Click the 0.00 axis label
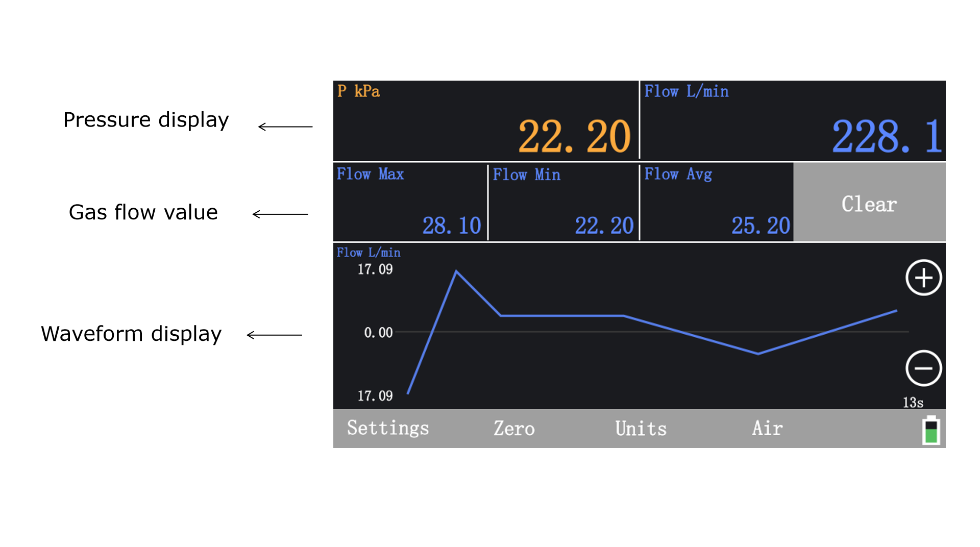Viewport: 980px width, 547px height. point(378,333)
